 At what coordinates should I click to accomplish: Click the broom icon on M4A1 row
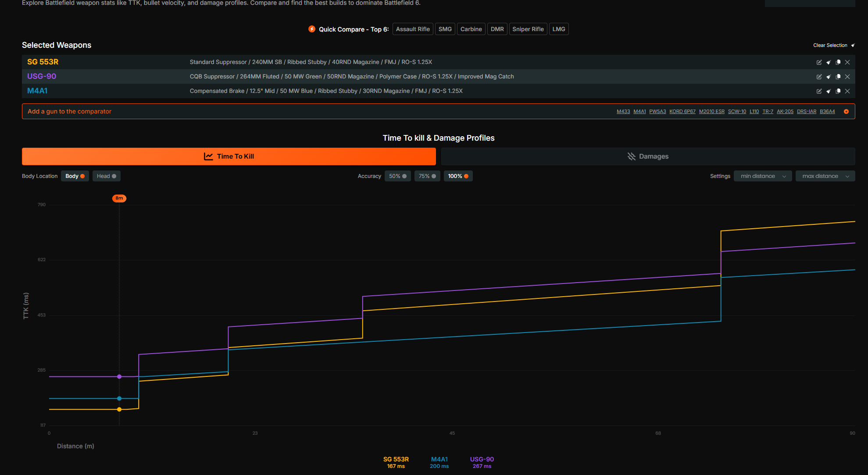point(829,91)
